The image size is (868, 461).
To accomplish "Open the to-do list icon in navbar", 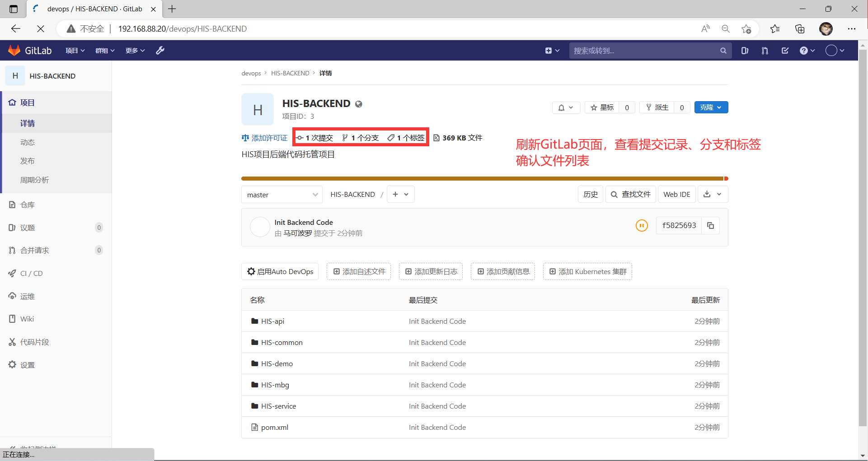I will [x=785, y=51].
